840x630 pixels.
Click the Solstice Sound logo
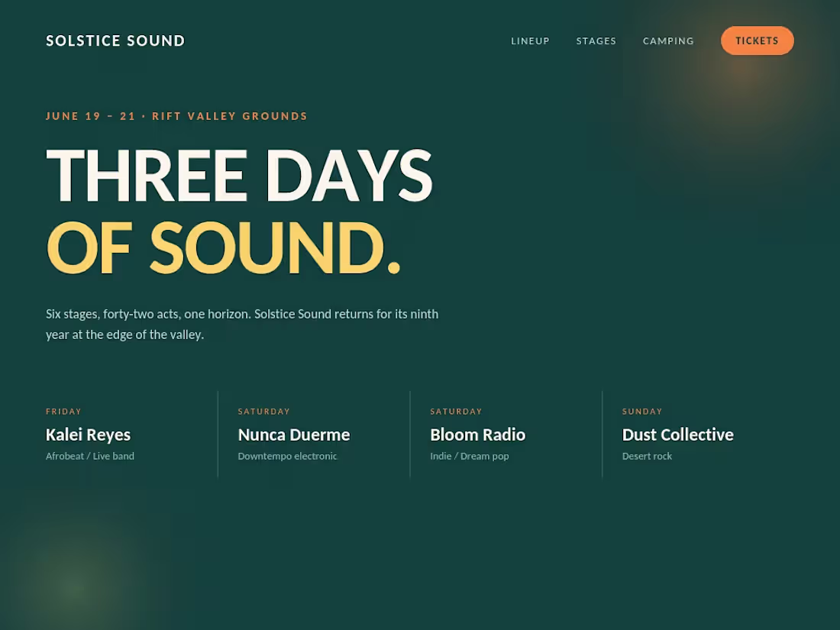115,40
